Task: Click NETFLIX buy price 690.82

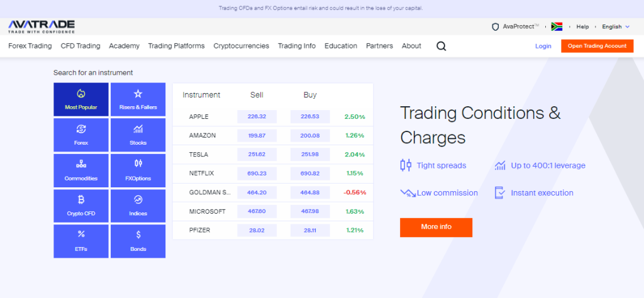Action: 309,174
